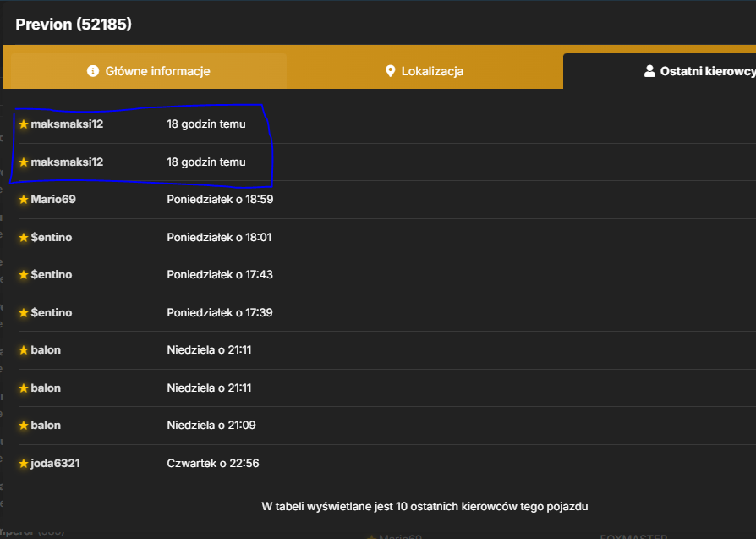Click the star beside first maksmaksi12 entry
The height and width of the screenshot is (539, 756).
click(x=24, y=124)
